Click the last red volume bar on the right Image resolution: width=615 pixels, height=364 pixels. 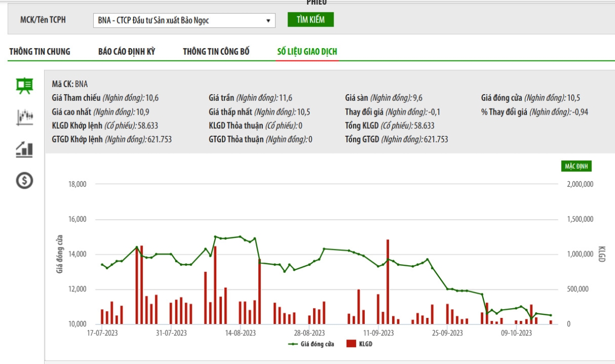(551, 322)
